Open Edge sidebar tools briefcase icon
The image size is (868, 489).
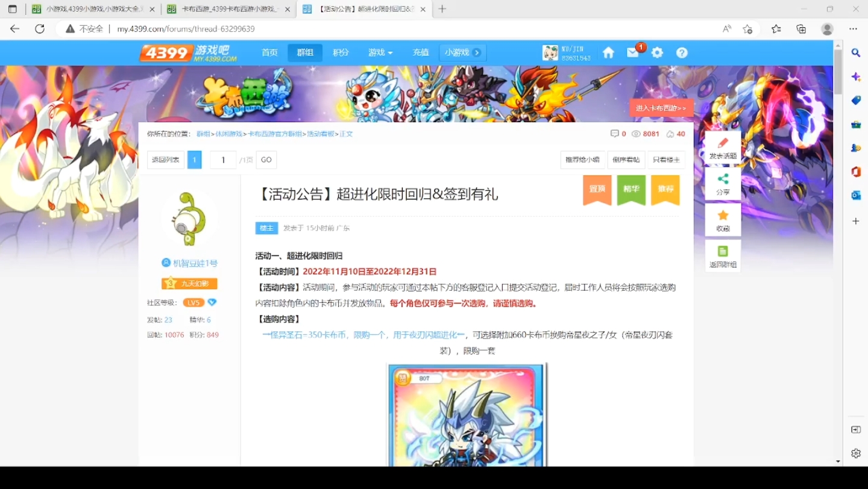pos(856,125)
